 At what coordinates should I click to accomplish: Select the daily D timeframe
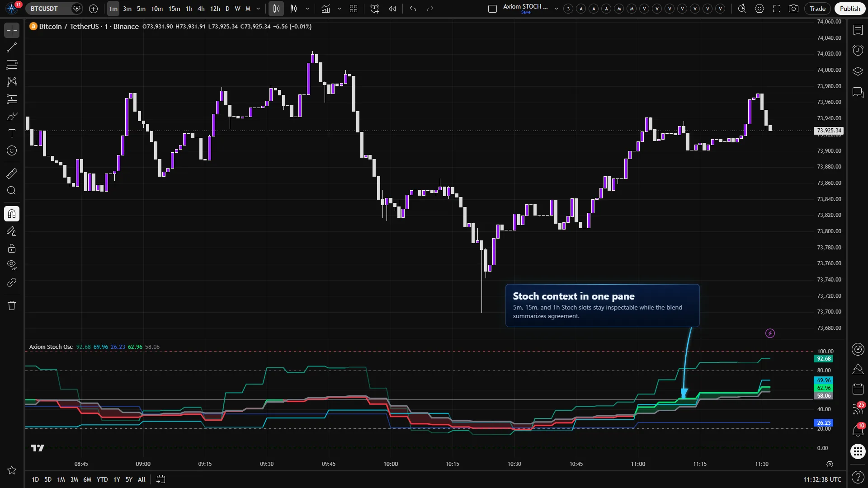[x=227, y=9]
